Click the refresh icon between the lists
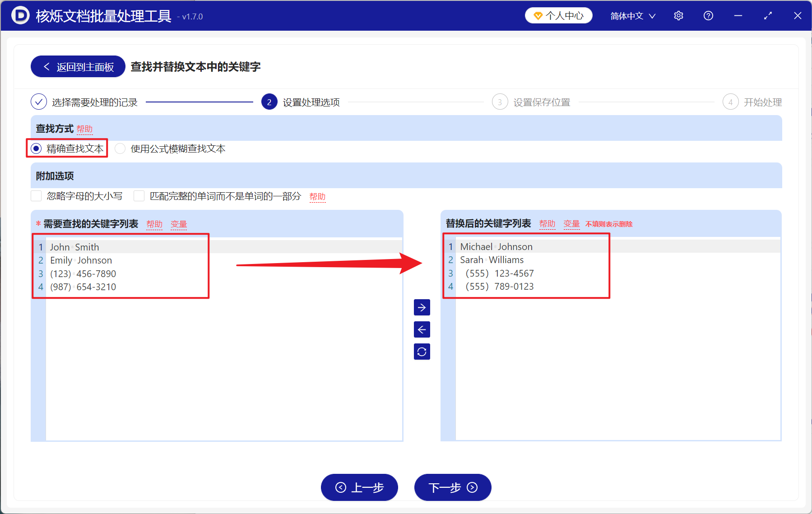The height and width of the screenshot is (514, 812). [x=421, y=352]
